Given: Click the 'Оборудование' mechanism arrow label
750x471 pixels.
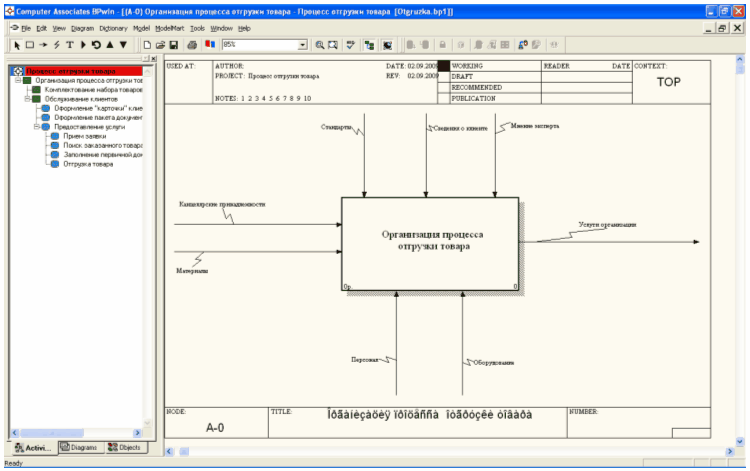Looking at the screenshot, I should (x=494, y=362).
